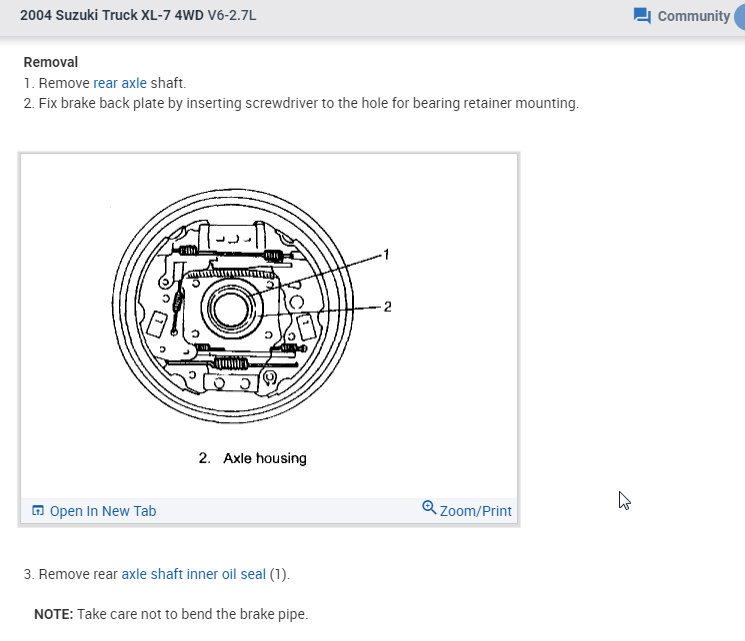Screen dimensions: 745x641
Task: Open the Community label in header
Action: pyautogui.click(x=693, y=16)
